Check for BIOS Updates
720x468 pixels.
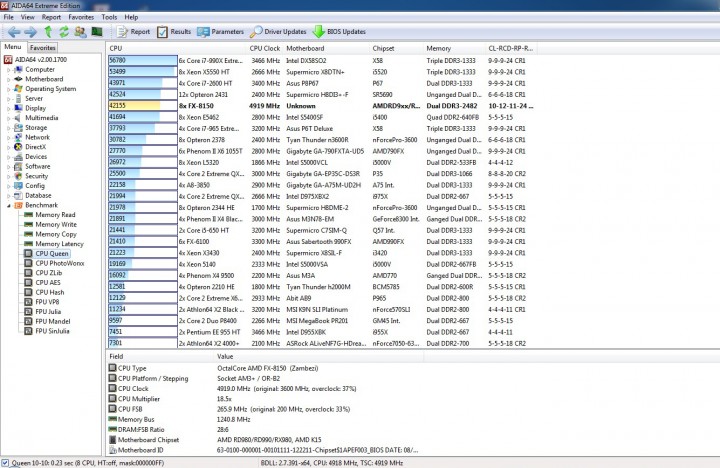(339, 32)
